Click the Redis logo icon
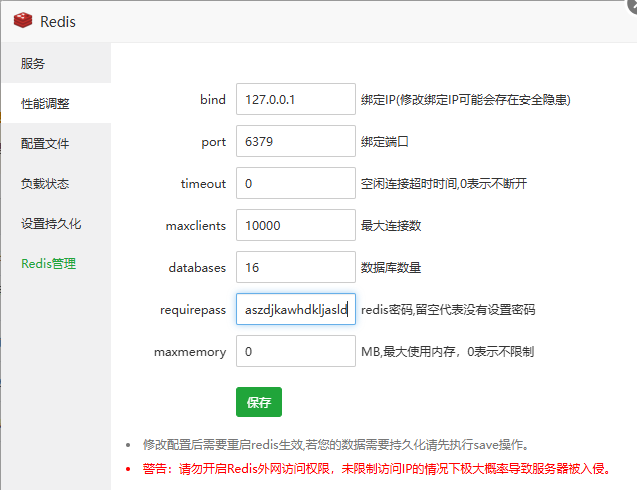The width and height of the screenshot is (637, 490). [23, 20]
